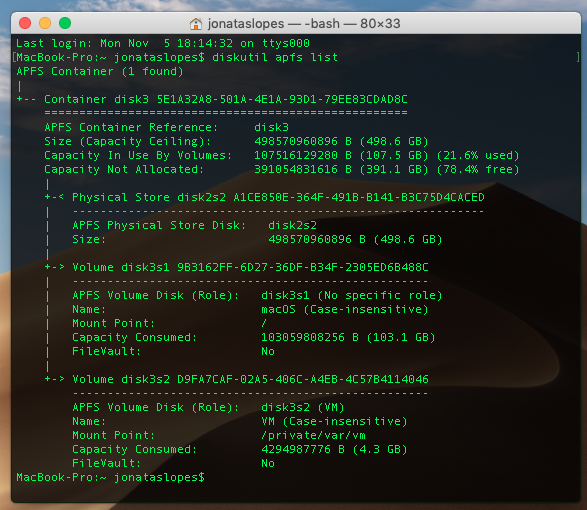Click 'APFS Container (1 found)' line
This screenshot has height=510, width=587.
[x=100, y=71]
